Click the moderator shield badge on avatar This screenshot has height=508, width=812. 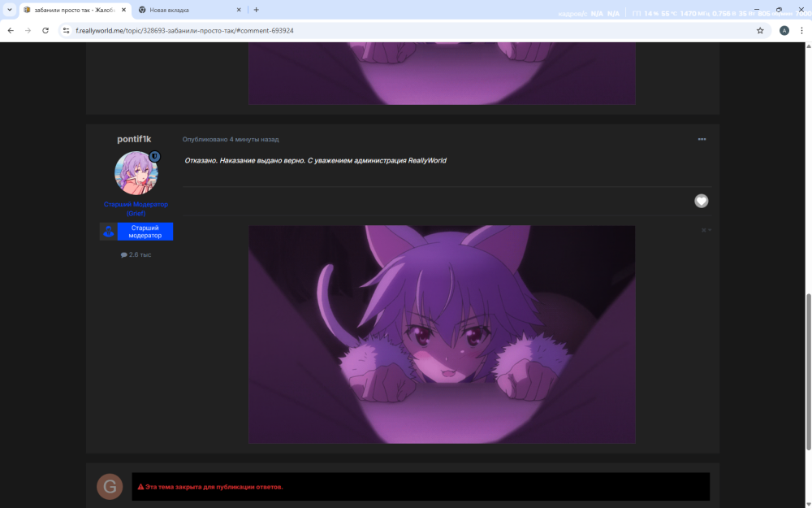pos(154,156)
